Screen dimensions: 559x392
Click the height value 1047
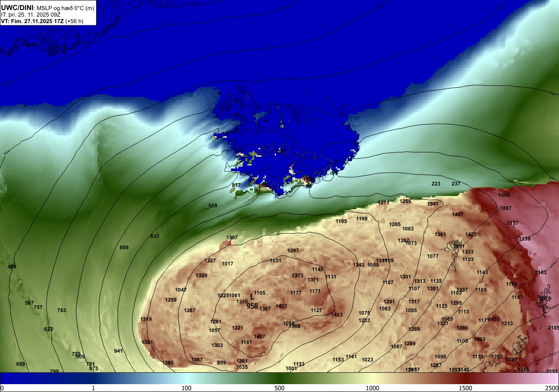click(x=181, y=290)
